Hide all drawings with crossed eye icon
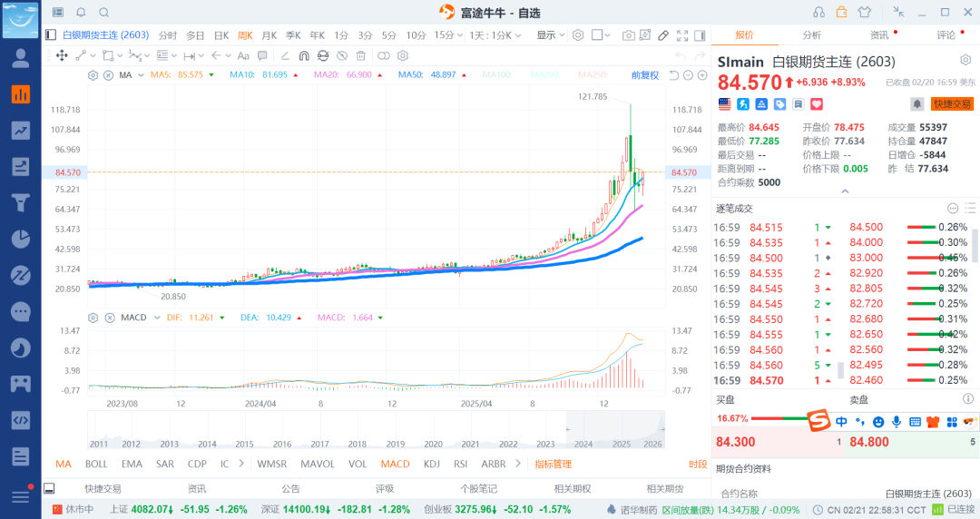The width and height of the screenshot is (980, 519). 342,55
